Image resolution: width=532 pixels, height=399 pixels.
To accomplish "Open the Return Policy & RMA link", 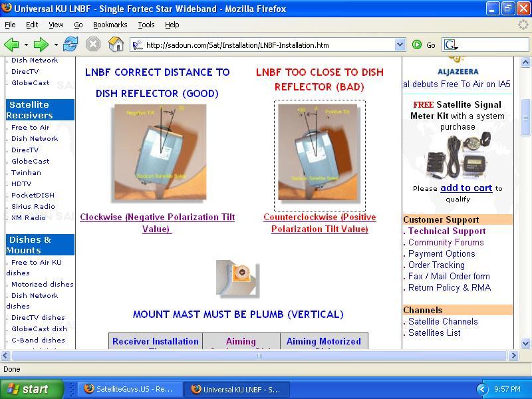I will coord(450,287).
